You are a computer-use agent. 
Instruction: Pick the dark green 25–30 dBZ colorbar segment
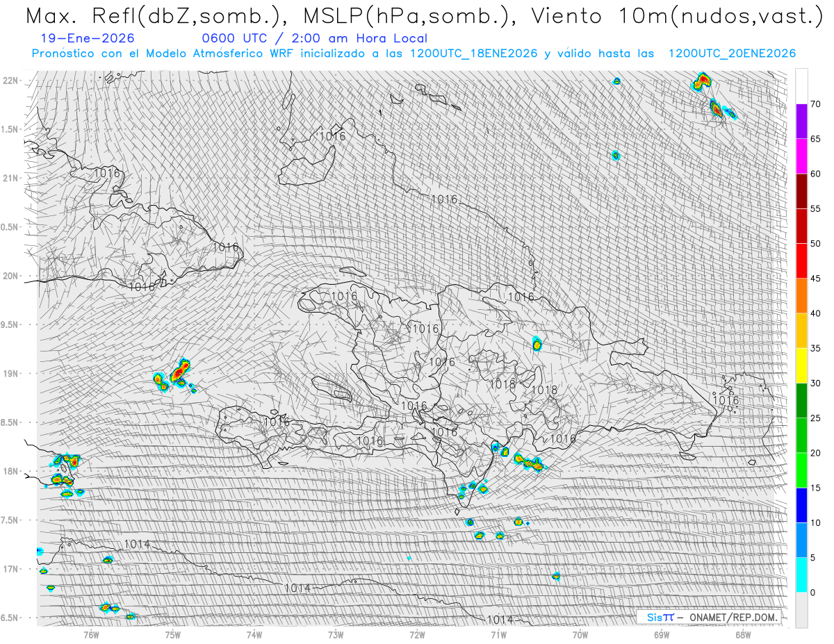[802, 401]
